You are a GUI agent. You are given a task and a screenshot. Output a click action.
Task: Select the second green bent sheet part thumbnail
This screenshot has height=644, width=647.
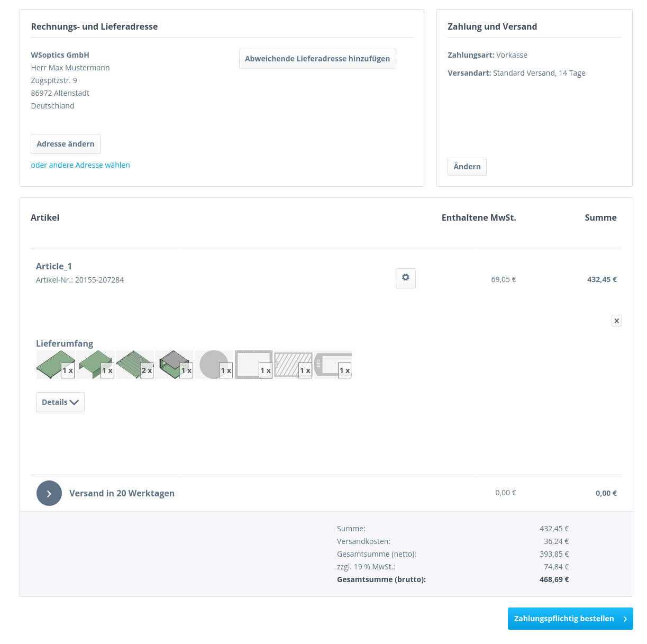(x=95, y=365)
